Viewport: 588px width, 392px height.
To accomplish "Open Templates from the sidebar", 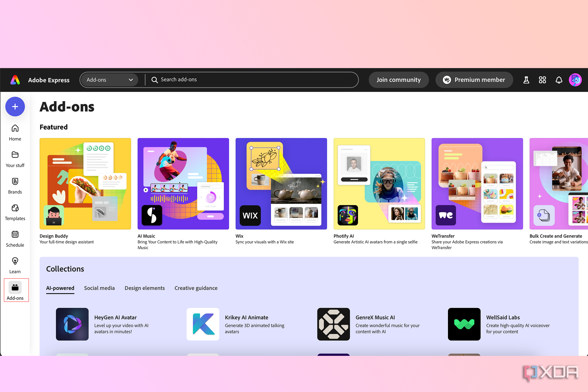I will point(15,213).
